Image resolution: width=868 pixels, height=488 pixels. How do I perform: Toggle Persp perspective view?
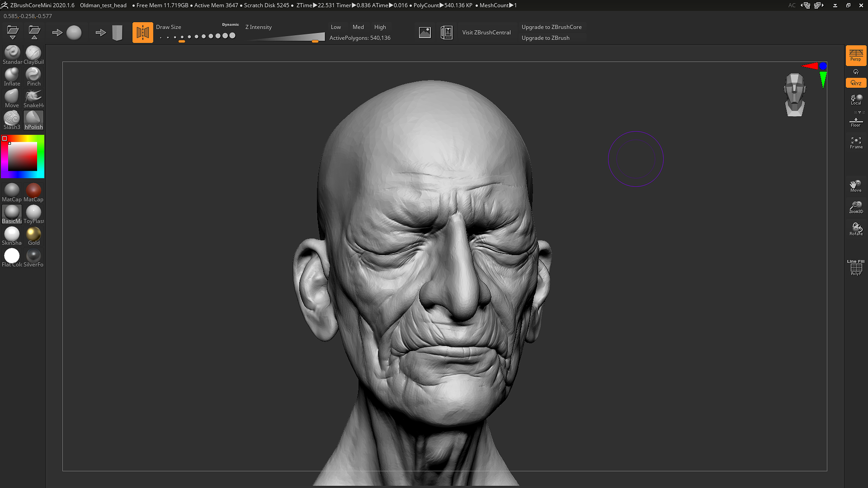pyautogui.click(x=856, y=55)
